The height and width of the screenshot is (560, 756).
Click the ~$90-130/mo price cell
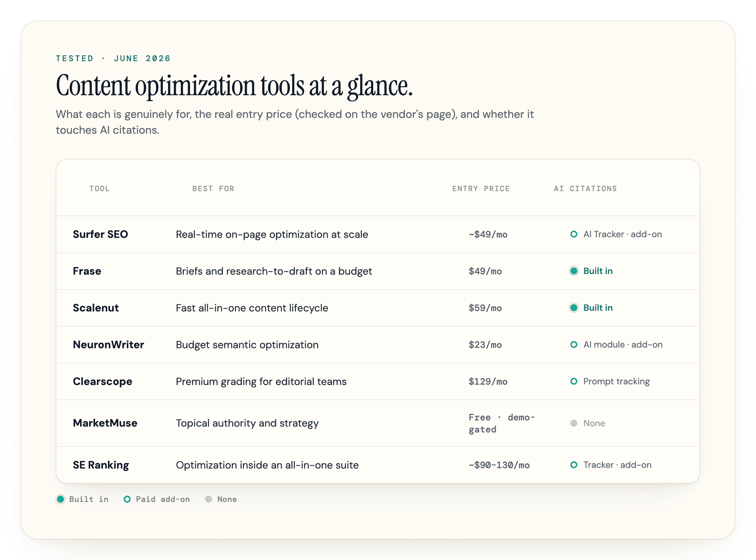tap(499, 465)
